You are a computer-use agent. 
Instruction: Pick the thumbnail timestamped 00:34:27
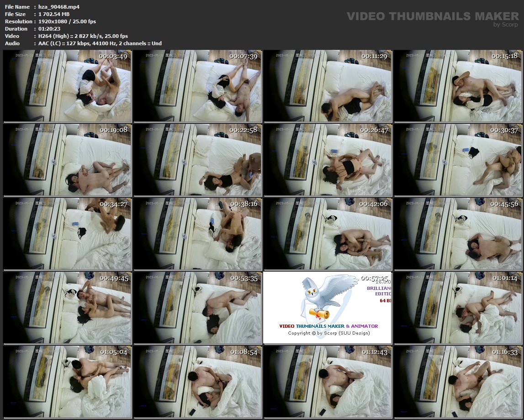[x=67, y=234]
